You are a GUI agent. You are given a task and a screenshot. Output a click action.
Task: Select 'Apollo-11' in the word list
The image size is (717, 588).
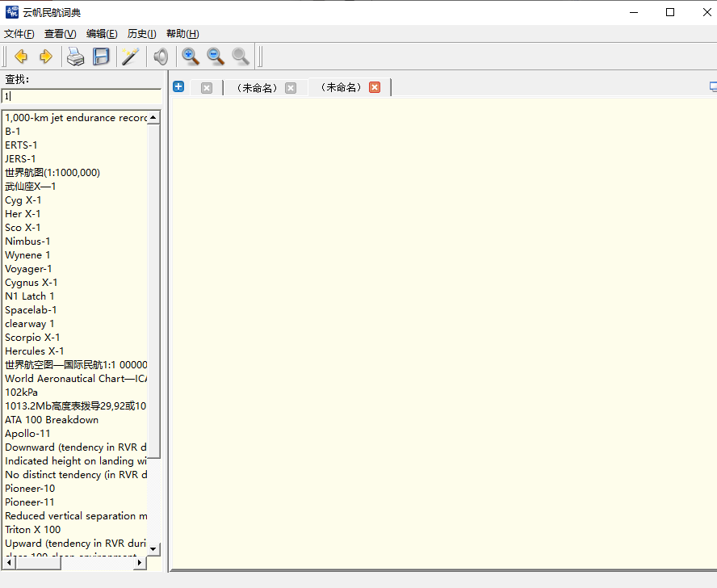pyautogui.click(x=27, y=434)
